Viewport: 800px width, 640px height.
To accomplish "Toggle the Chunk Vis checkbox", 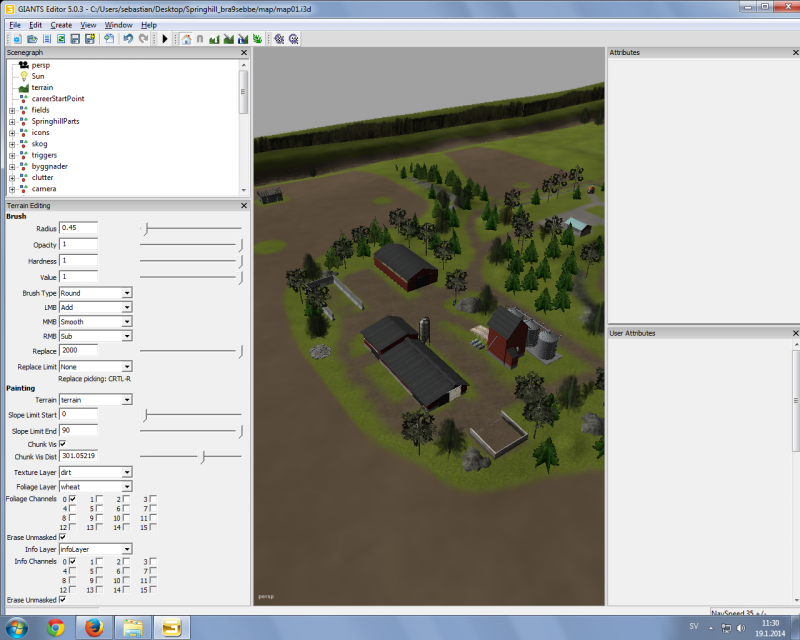I will (63, 443).
